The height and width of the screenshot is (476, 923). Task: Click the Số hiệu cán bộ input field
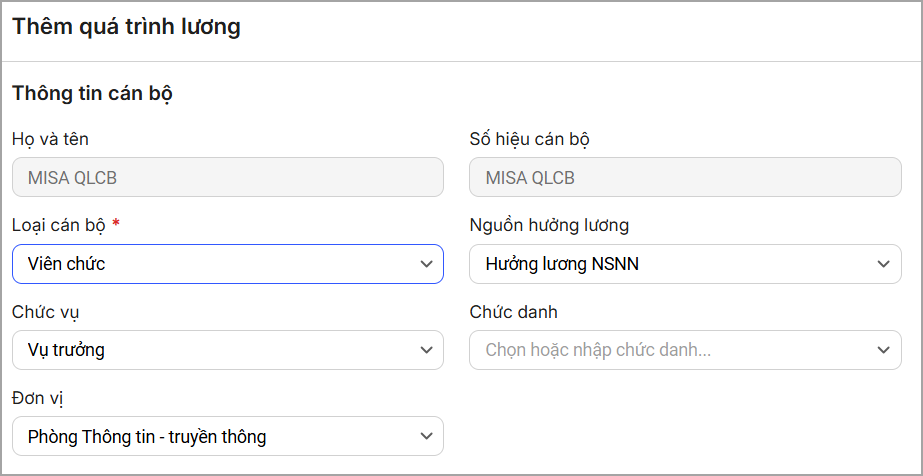685,178
